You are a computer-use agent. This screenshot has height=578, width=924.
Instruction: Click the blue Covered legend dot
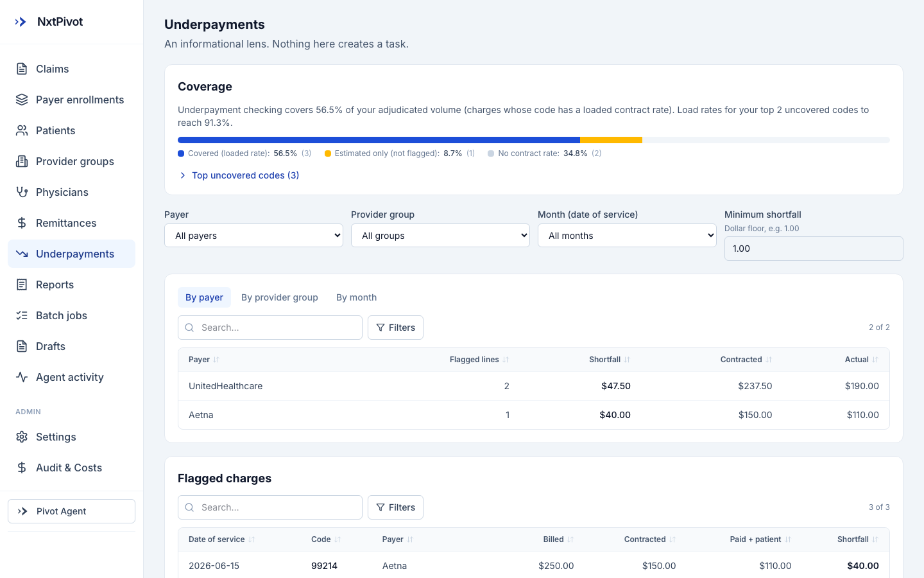(x=181, y=153)
